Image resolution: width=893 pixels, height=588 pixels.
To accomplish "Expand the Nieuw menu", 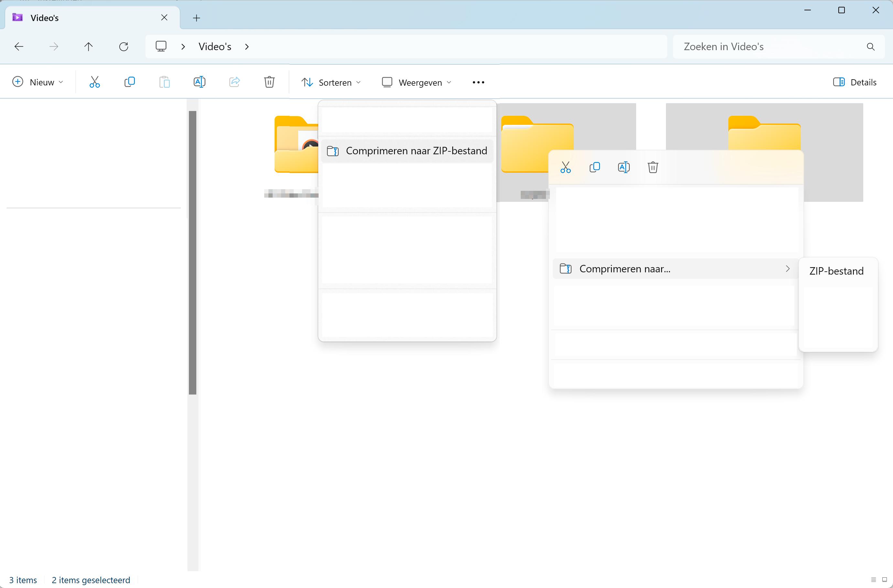I will pos(38,82).
